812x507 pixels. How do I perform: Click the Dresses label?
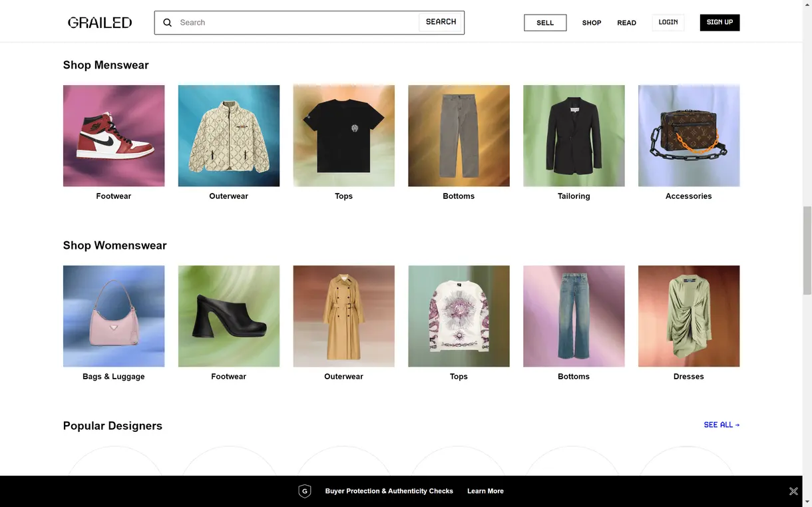[689, 377]
